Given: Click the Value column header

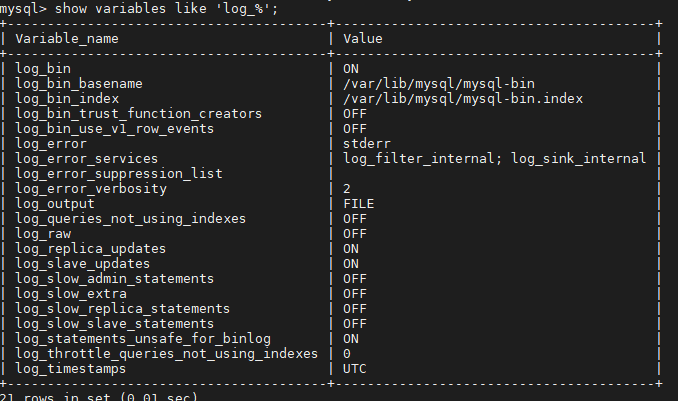Looking at the screenshot, I should click(363, 39).
